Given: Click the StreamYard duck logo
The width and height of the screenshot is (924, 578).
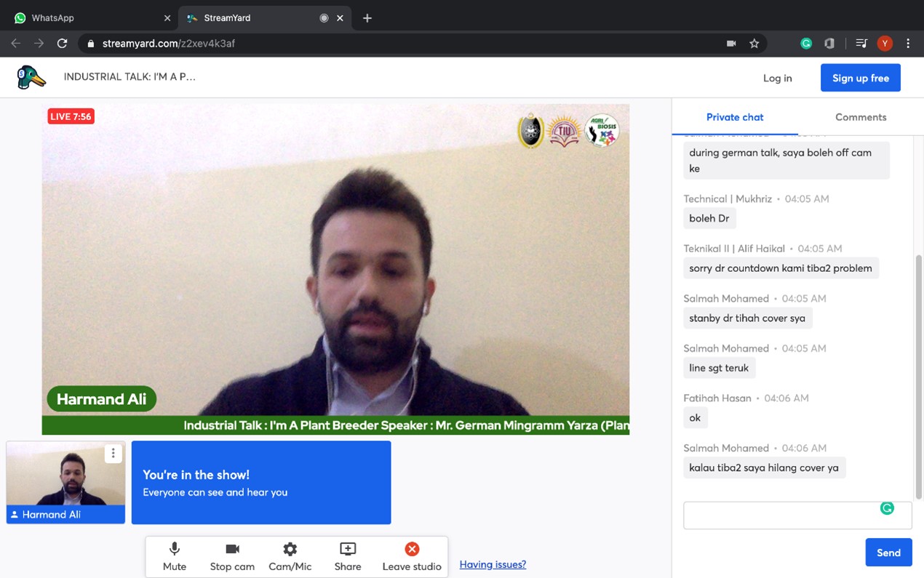Looking at the screenshot, I should (x=31, y=78).
